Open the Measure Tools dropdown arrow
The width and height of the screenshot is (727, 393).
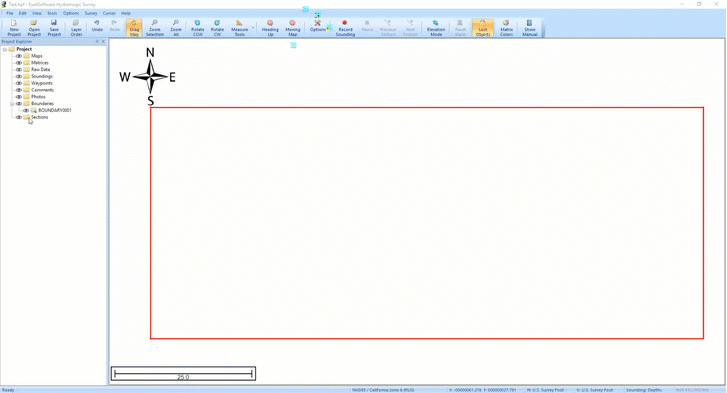(x=253, y=28)
